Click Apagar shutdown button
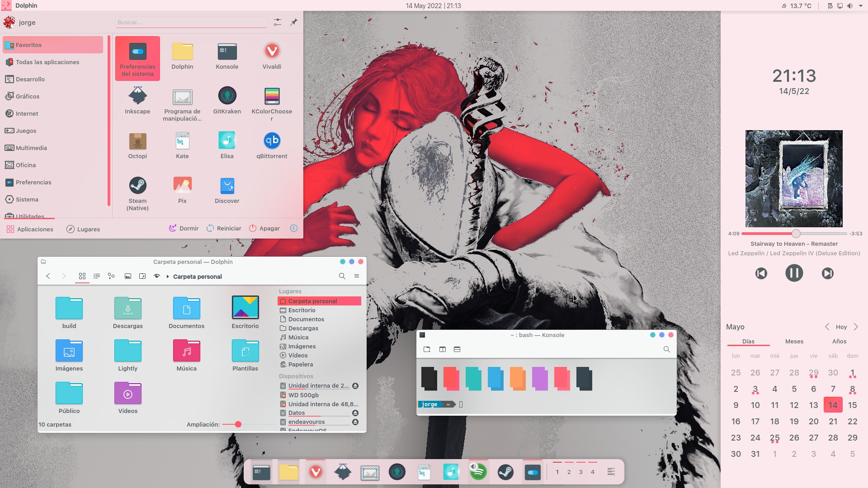Viewport: 868px width, 488px height. (265, 229)
